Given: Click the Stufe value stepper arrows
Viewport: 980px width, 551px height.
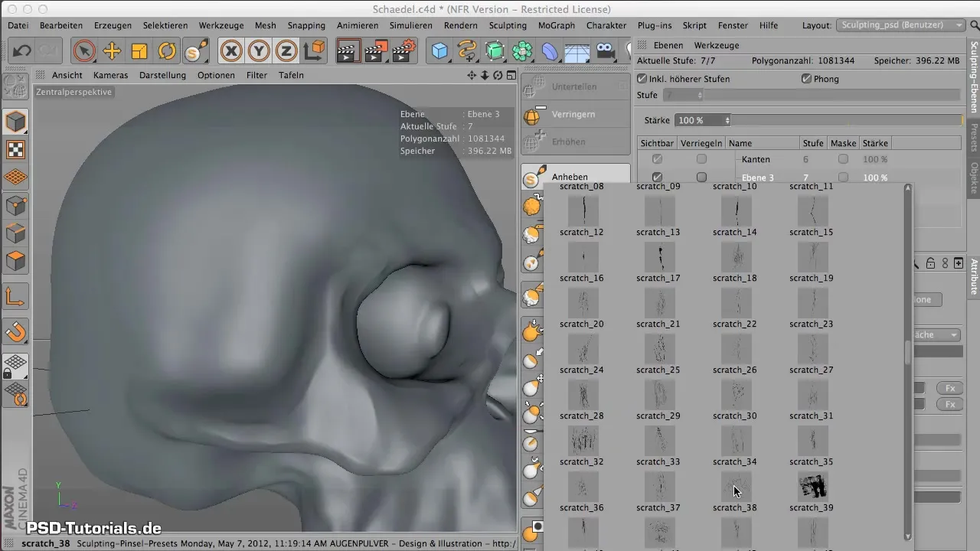Looking at the screenshot, I should tap(700, 95).
